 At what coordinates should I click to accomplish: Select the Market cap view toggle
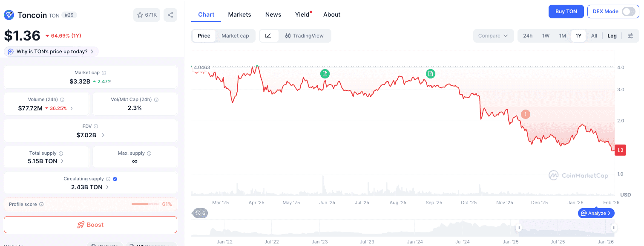[x=235, y=36]
